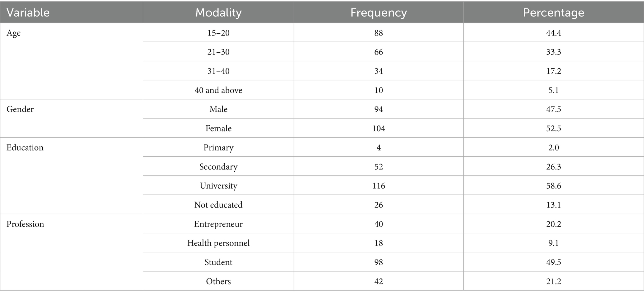Click the "40 and above" modality cell

coord(218,90)
